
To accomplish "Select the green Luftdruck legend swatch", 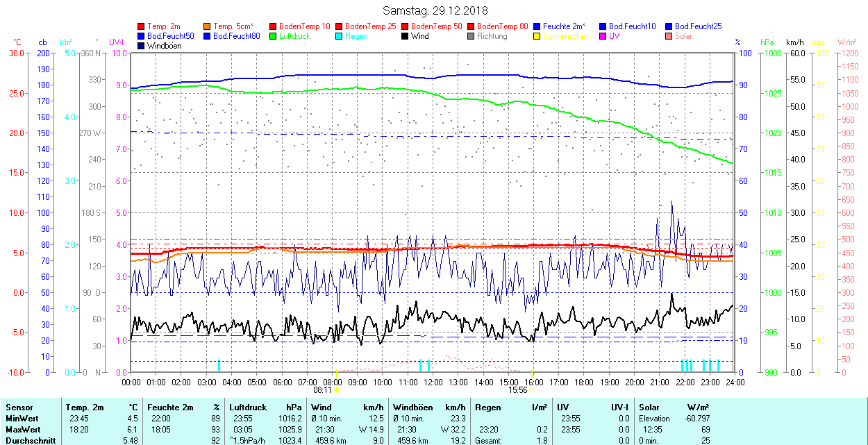I will 274,36.
